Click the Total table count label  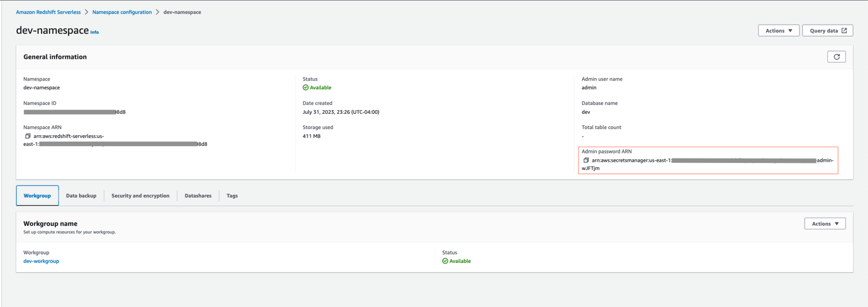601,127
